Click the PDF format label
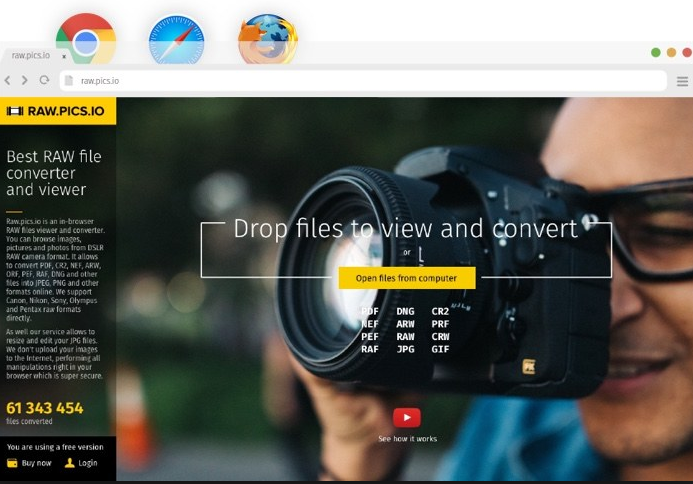This screenshot has width=693, height=484. click(370, 311)
